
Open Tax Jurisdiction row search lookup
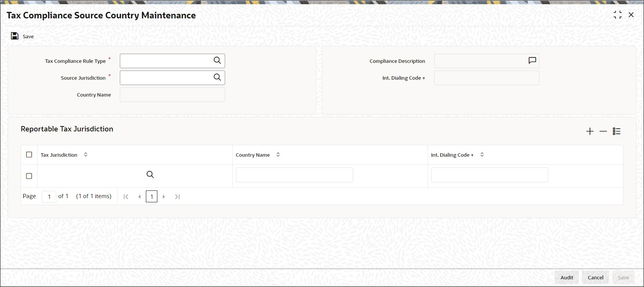pos(150,175)
